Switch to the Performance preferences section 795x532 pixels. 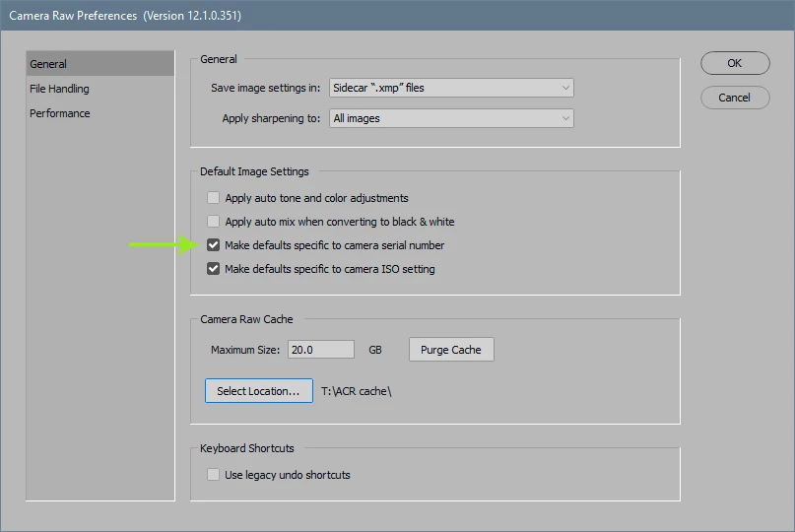coord(60,113)
